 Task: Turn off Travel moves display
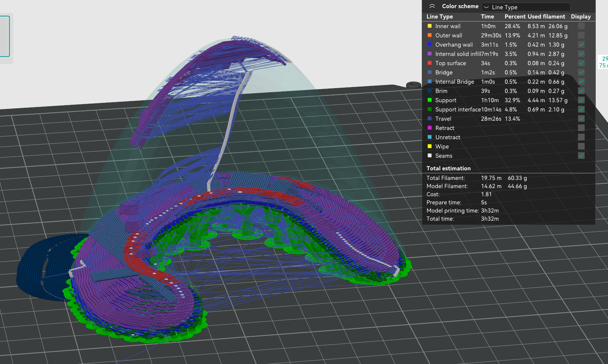click(x=581, y=119)
